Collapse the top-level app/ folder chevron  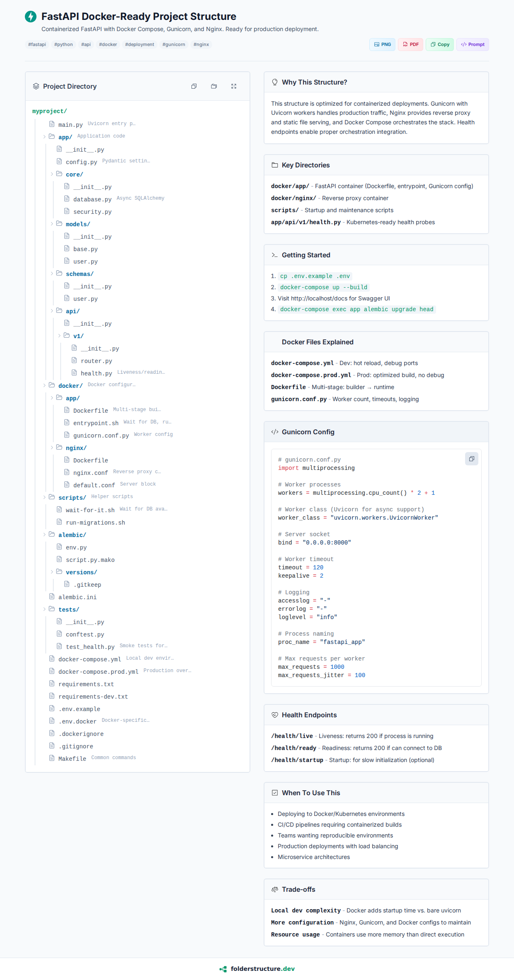pyautogui.click(x=44, y=137)
